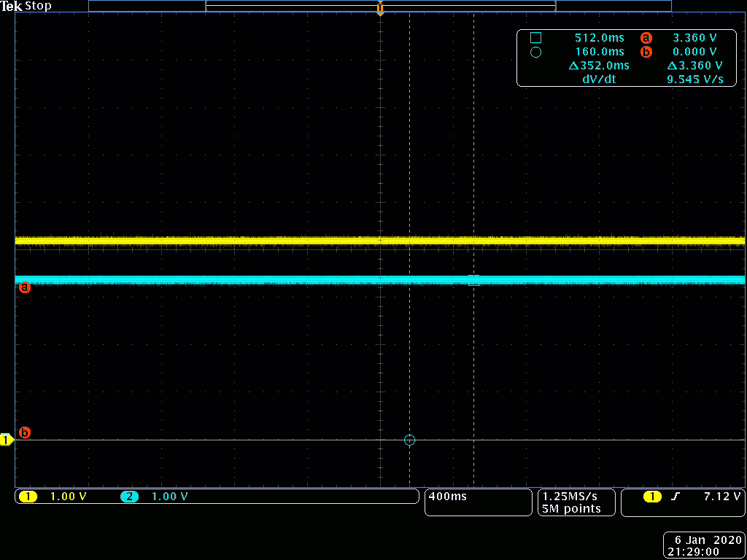
Task: Select the square cursor marker on the cyan trace
Action: point(473,280)
